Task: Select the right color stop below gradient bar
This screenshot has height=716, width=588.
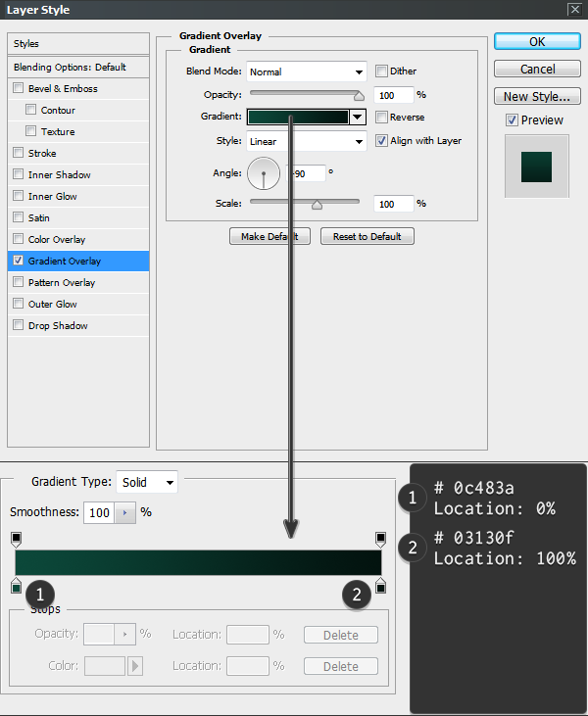Action: tap(381, 586)
